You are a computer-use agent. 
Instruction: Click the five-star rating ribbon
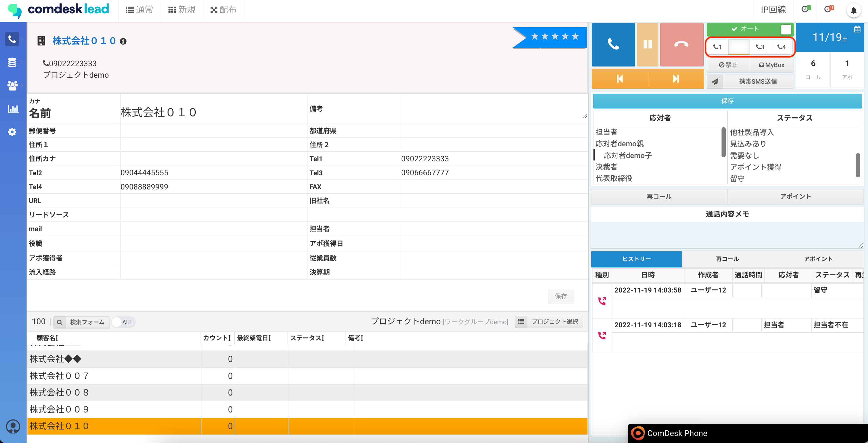tap(551, 37)
